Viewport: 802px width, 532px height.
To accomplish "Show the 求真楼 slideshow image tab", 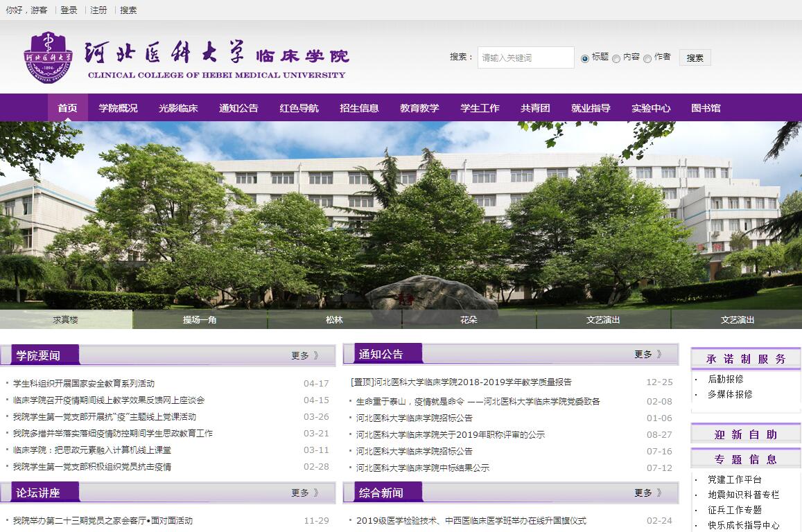I will pos(66,319).
